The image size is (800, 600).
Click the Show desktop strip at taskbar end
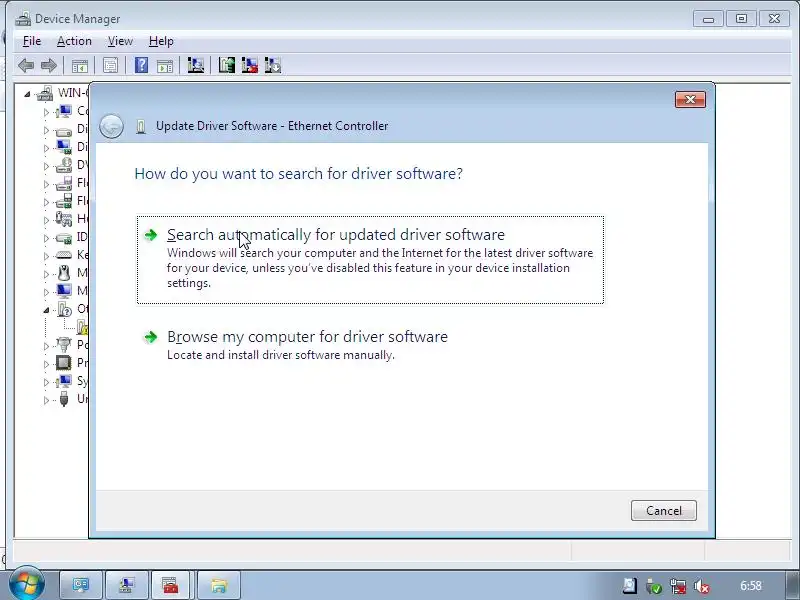point(792,585)
